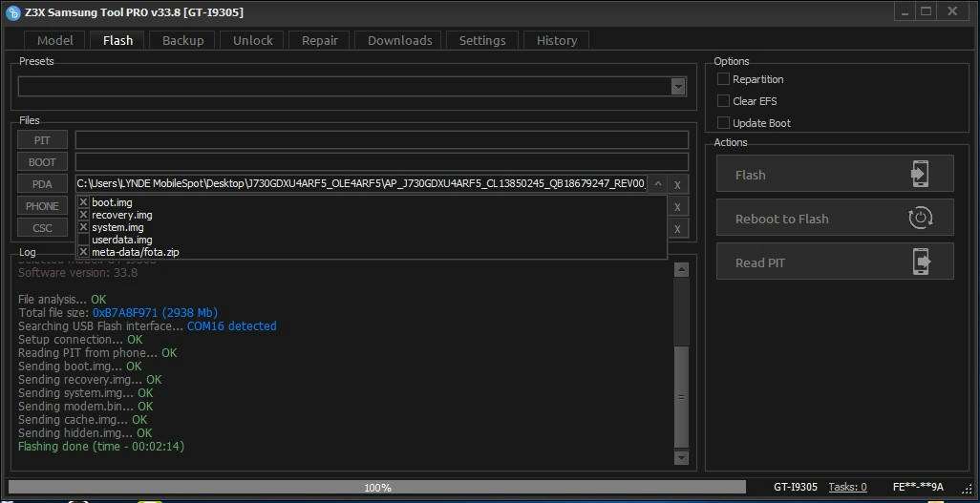Click the power-cycle icon on Reboot to Flash

(920, 218)
